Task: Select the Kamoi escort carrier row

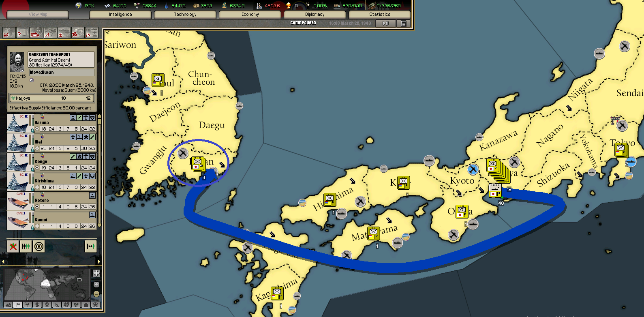Action: coord(51,221)
